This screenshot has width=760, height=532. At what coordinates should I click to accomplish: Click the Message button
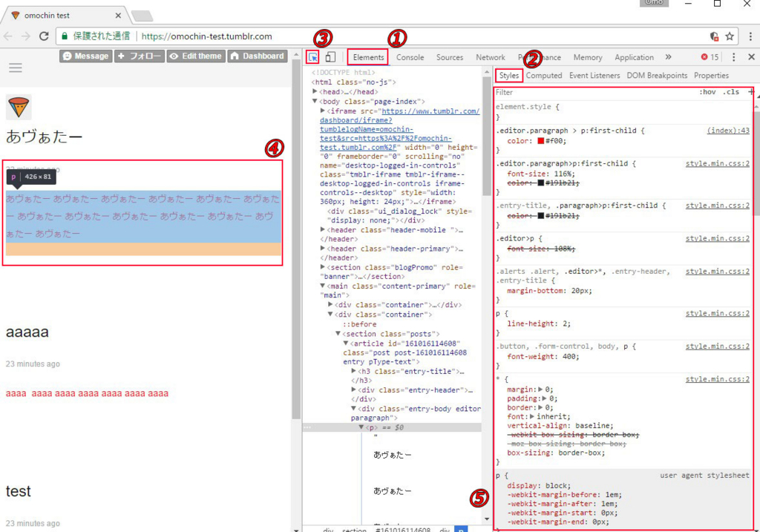point(86,56)
